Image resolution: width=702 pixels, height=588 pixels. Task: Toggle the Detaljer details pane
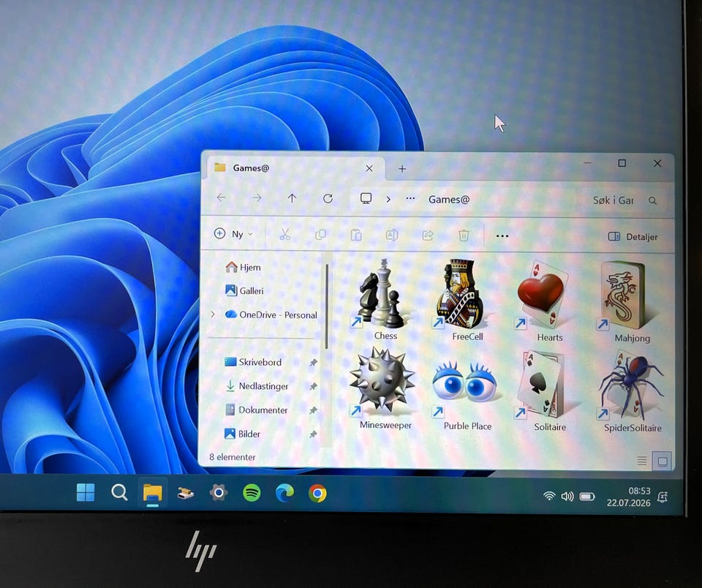pyautogui.click(x=633, y=236)
